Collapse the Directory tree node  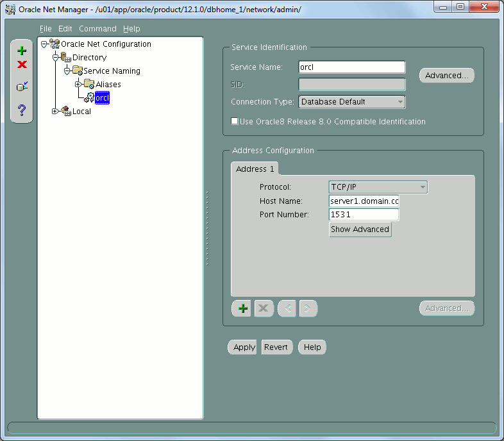[56, 58]
